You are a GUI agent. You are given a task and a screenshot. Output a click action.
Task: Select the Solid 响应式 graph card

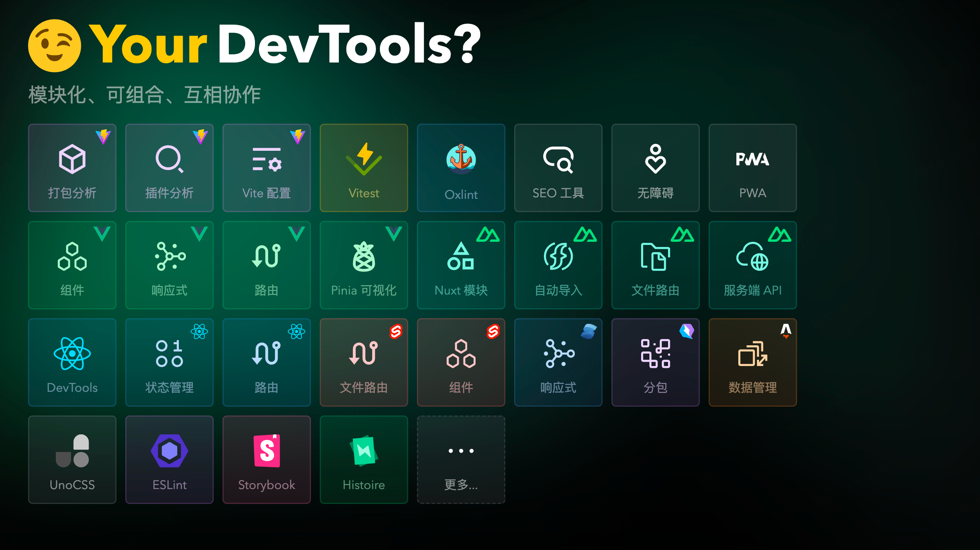click(x=558, y=362)
